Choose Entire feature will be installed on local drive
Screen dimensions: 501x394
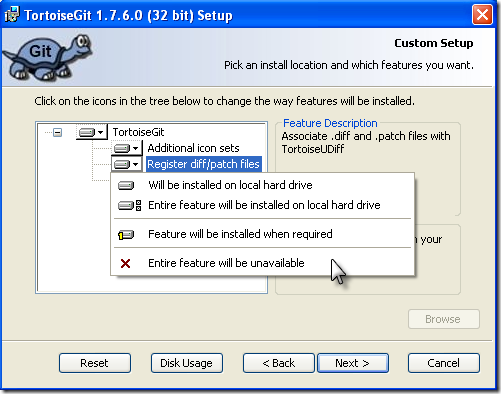pyautogui.click(x=262, y=205)
